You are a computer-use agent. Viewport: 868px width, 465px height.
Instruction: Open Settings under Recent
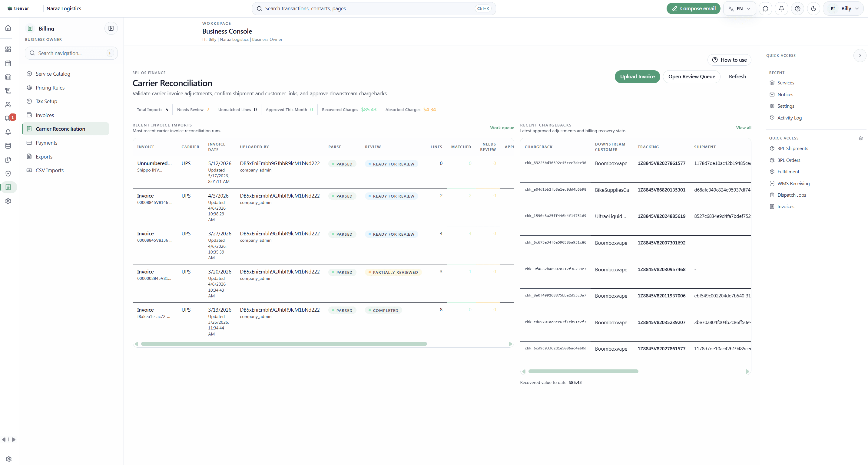click(x=785, y=106)
